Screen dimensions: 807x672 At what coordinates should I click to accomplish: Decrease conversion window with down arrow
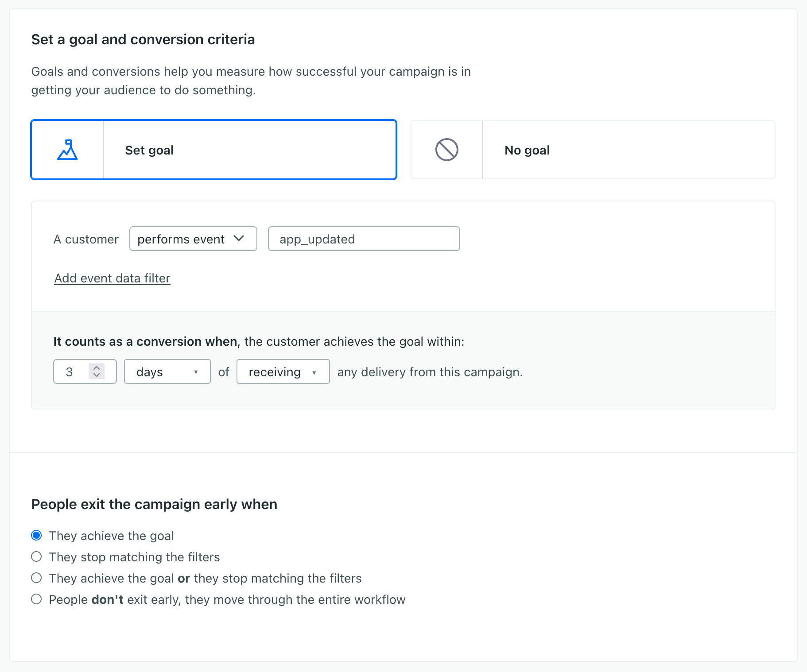pos(97,375)
